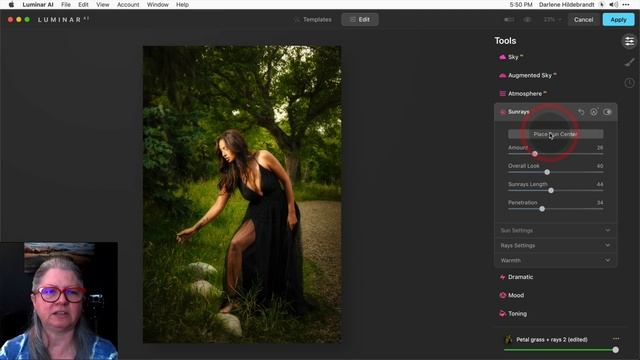Open the Edit menu in menu bar
The width and height of the screenshot is (640, 360).
pyautogui.click(x=83, y=4)
